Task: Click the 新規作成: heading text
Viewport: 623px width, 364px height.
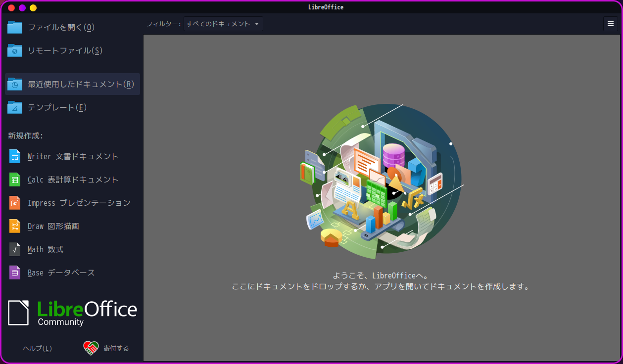Action: tap(26, 136)
